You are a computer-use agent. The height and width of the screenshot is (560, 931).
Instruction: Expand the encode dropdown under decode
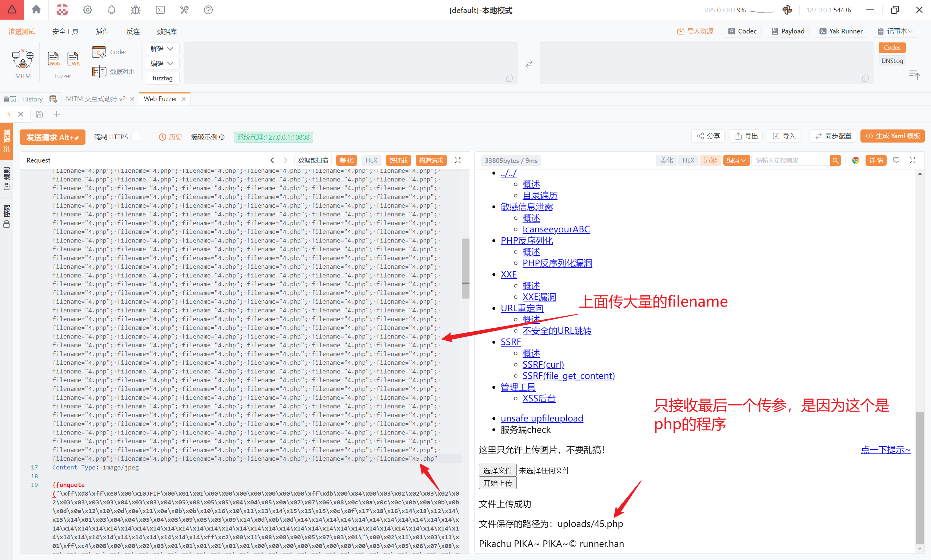point(162,63)
